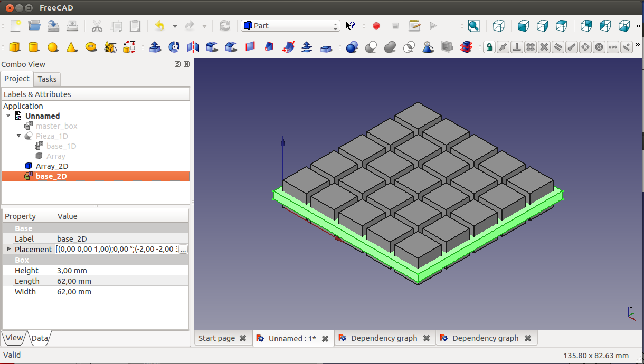
Task: Click the Fit All view icon
Action: 473,26
